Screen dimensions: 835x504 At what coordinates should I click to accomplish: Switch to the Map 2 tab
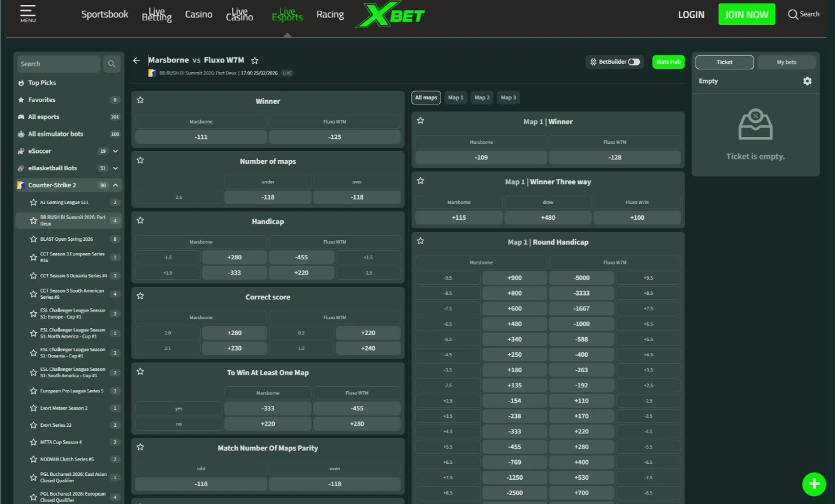(x=481, y=97)
